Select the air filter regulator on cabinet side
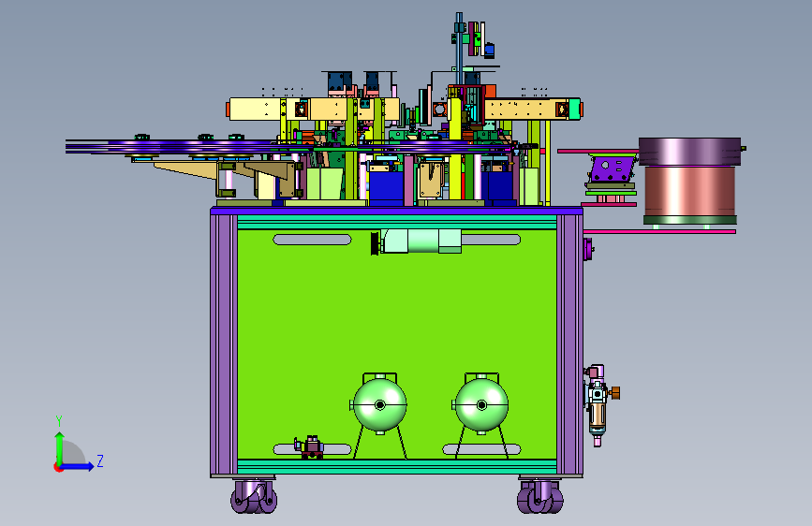 coord(599,405)
